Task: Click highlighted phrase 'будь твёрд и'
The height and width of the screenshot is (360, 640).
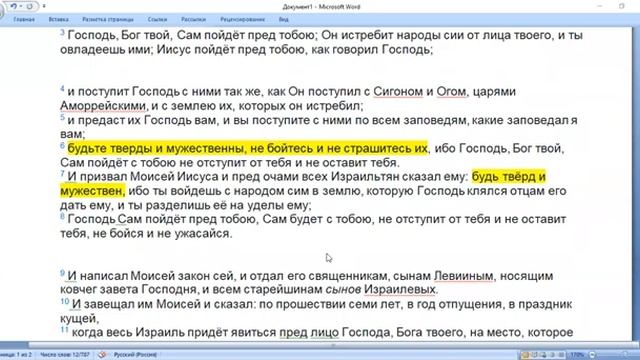Action: tap(509, 177)
